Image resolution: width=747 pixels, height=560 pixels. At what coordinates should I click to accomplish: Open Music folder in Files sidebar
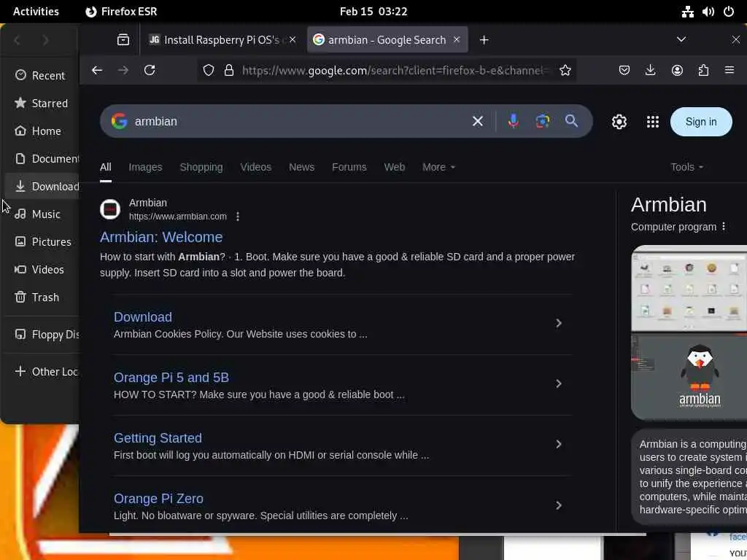(x=41, y=214)
